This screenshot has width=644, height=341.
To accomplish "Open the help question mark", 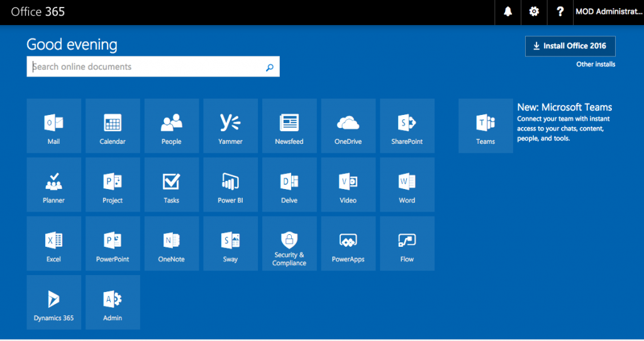I will coord(560,12).
